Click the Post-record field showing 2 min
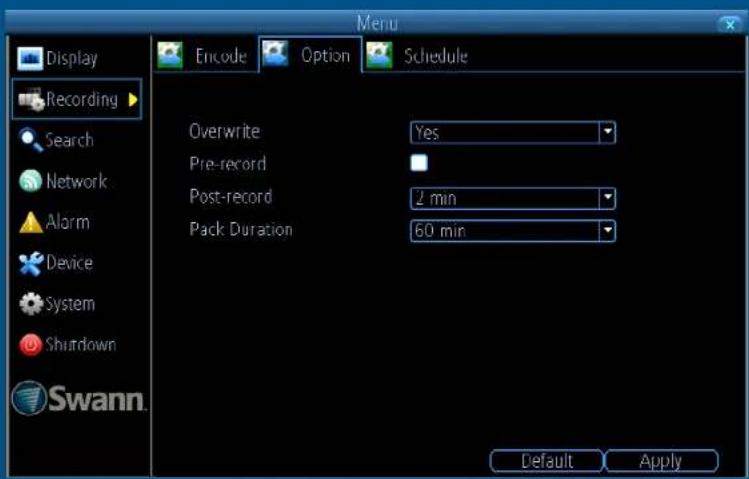This screenshot has height=479, width=749. point(513,198)
